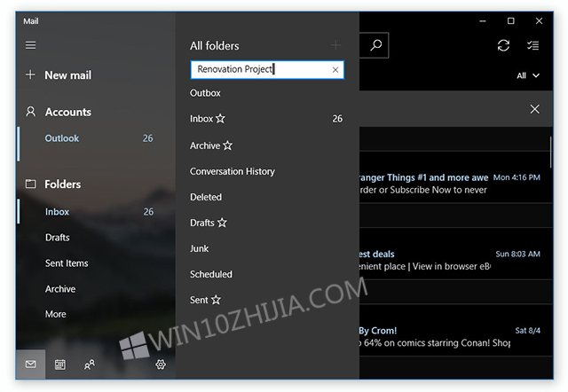Open the 'By Crom!' email
The image size is (568, 392).
455,331
